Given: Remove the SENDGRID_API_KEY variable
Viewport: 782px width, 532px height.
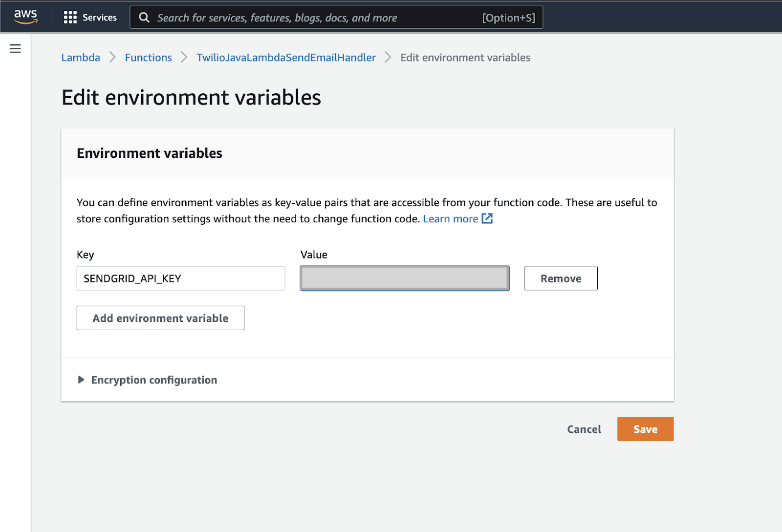Looking at the screenshot, I should tap(561, 278).
